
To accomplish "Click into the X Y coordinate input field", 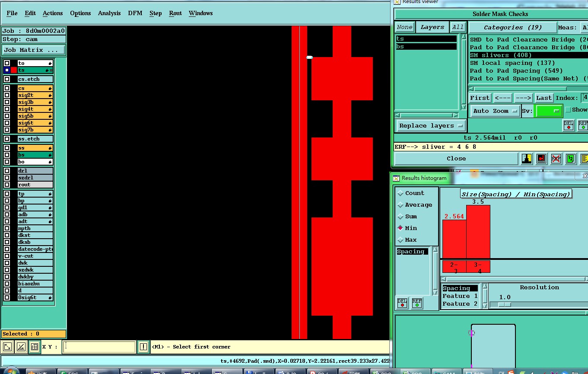I will [x=99, y=347].
